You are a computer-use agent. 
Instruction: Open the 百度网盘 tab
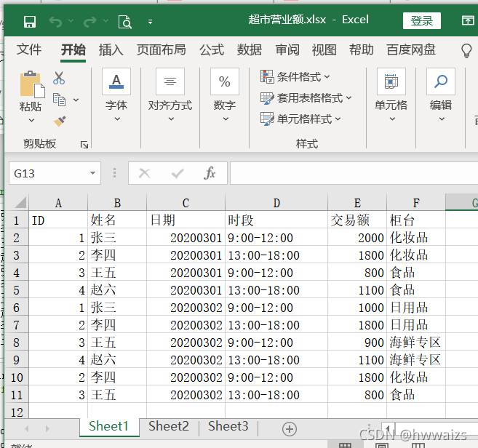coord(411,49)
